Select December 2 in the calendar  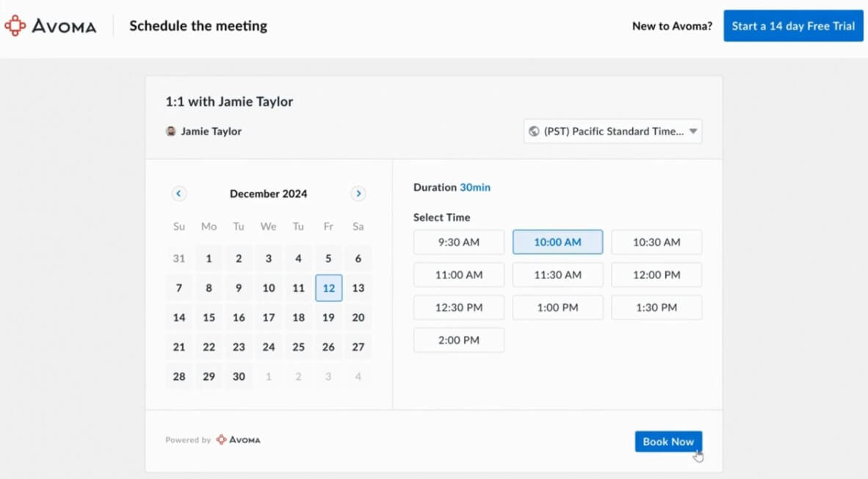239,258
